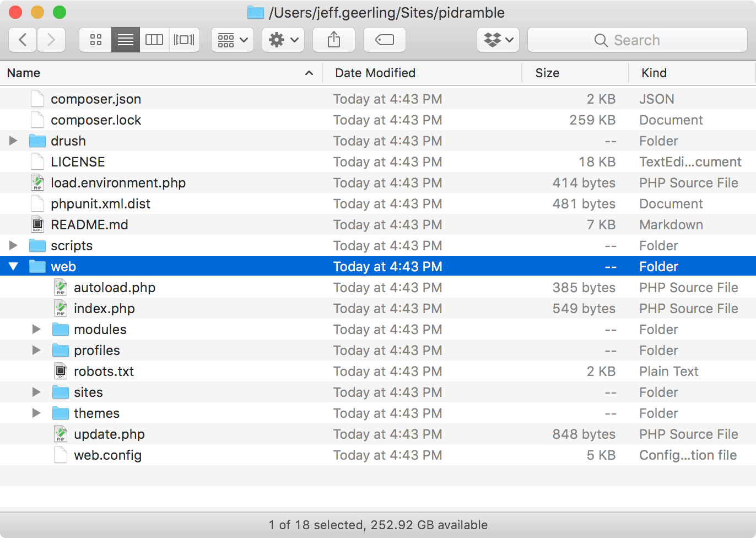756x538 pixels.
Task: Open the Dropbox toolbar menu
Action: 498,40
